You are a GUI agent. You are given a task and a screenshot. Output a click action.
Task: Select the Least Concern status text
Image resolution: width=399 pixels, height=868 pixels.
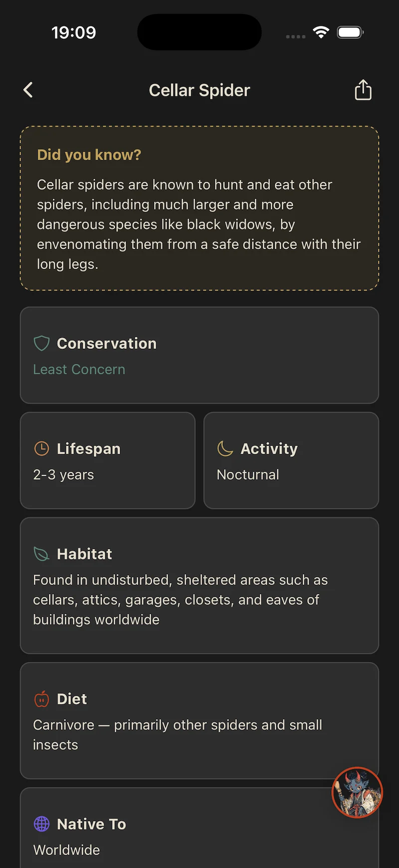pyautogui.click(x=79, y=369)
